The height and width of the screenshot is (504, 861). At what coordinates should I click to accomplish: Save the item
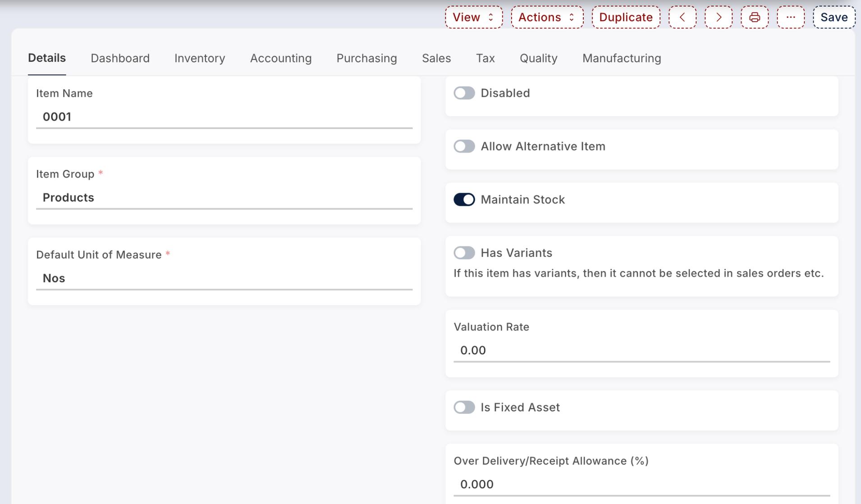click(x=834, y=17)
